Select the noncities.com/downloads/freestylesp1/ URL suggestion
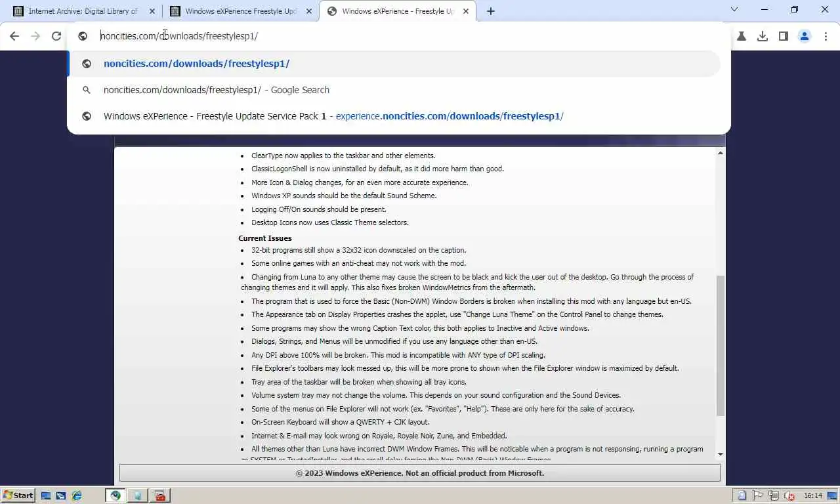The height and width of the screenshot is (504, 840). click(394, 64)
